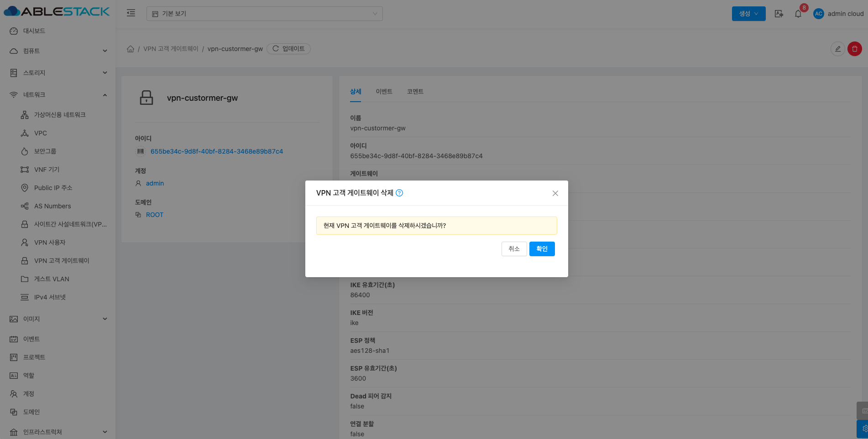Open the 생성 create dropdown button
Screen dimensions: 868x439
pyautogui.click(x=748, y=14)
